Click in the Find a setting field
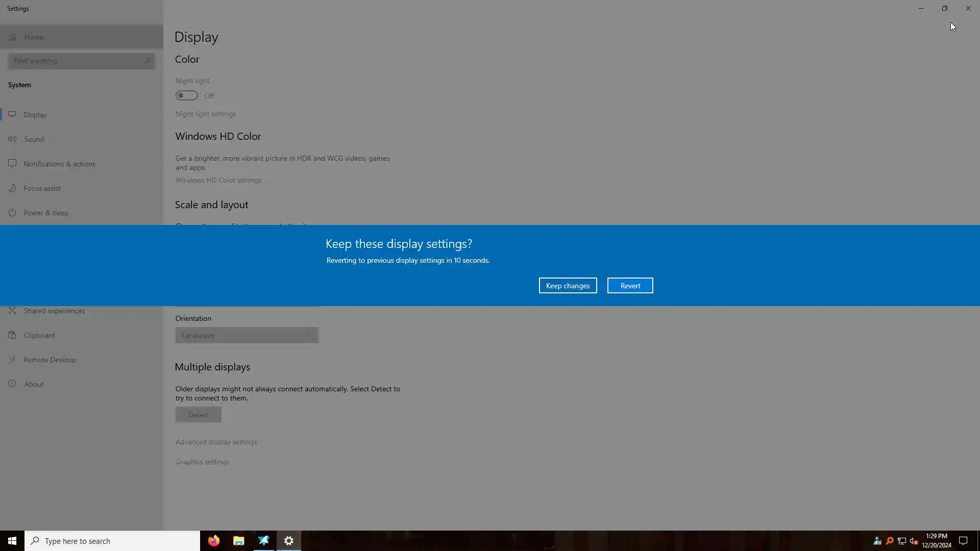Image resolution: width=980 pixels, height=551 pixels. click(77, 61)
